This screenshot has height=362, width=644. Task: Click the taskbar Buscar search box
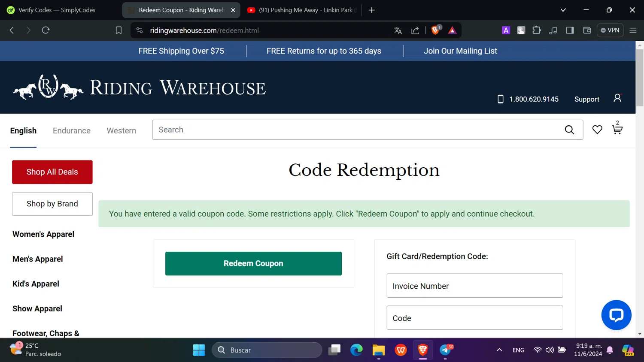click(x=267, y=350)
